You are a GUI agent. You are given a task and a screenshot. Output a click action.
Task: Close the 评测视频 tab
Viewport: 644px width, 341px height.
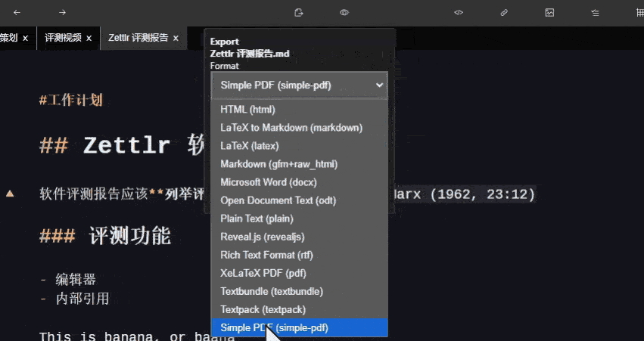pyautogui.click(x=89, y=38)
